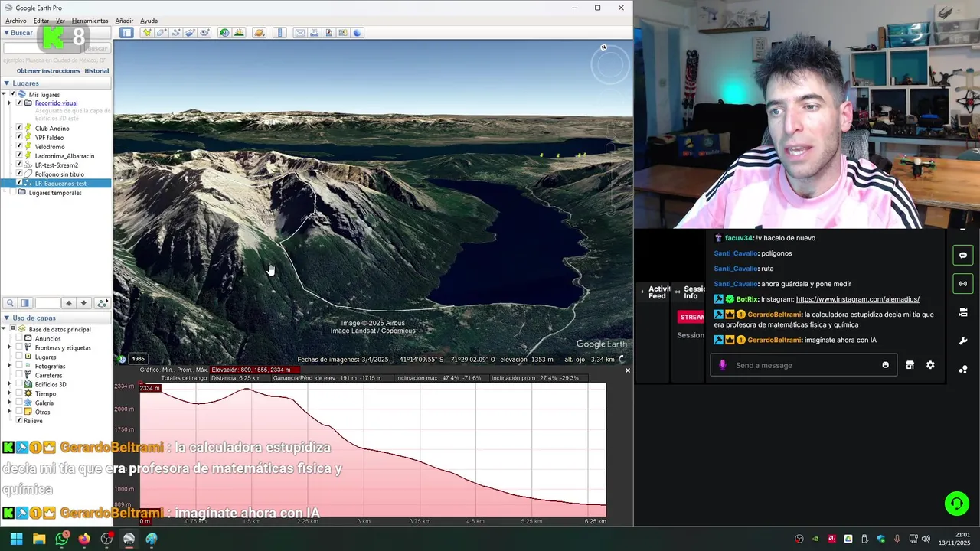This screenshot has height=551, width=980.
Task: Click the wrench tools icon in right sidebar
Action: [x=963, y=341]
